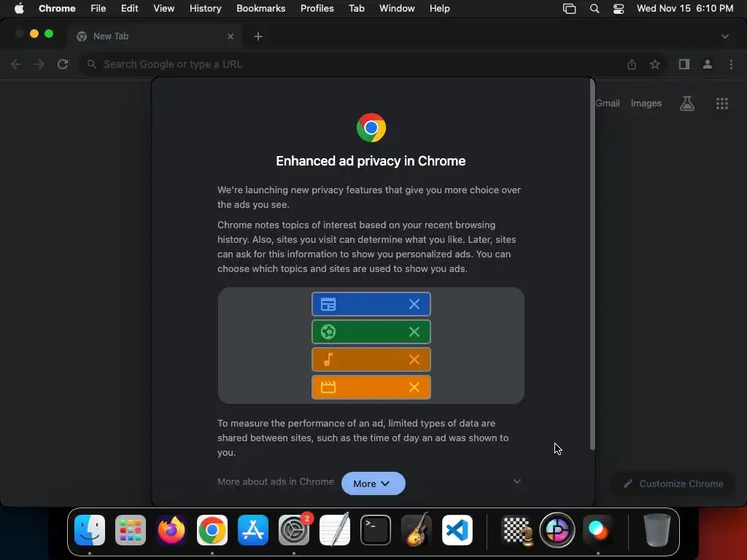Click the Customize Chrome button
This screenshot has height=560, width=747.
pyautogui.click(x=673, y=484)
